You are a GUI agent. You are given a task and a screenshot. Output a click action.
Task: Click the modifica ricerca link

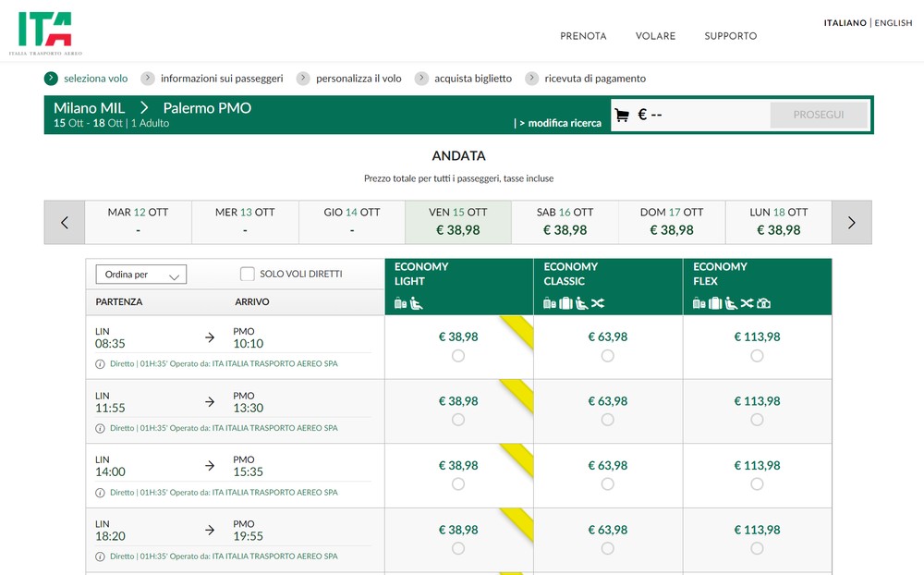tap(560, 123)
